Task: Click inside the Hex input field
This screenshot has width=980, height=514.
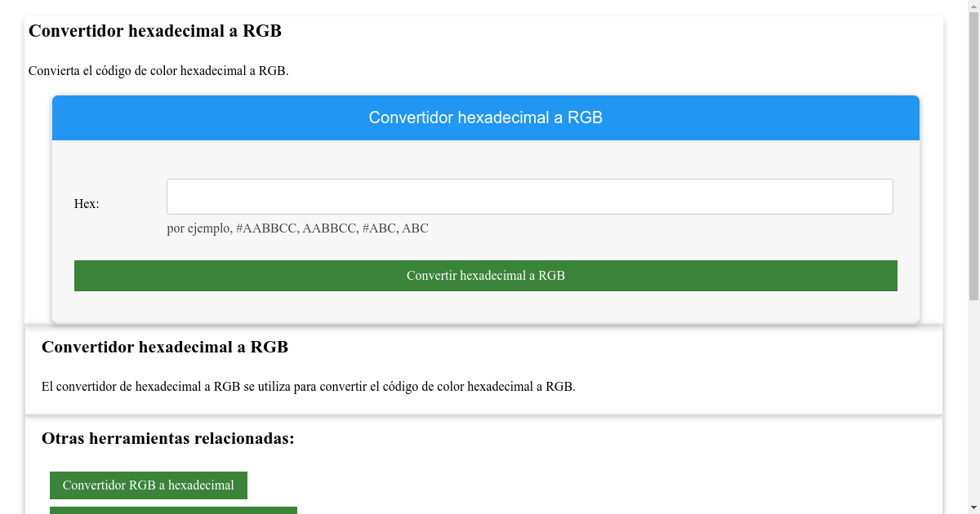Action: pyautogui.click(x=529, y=196)
